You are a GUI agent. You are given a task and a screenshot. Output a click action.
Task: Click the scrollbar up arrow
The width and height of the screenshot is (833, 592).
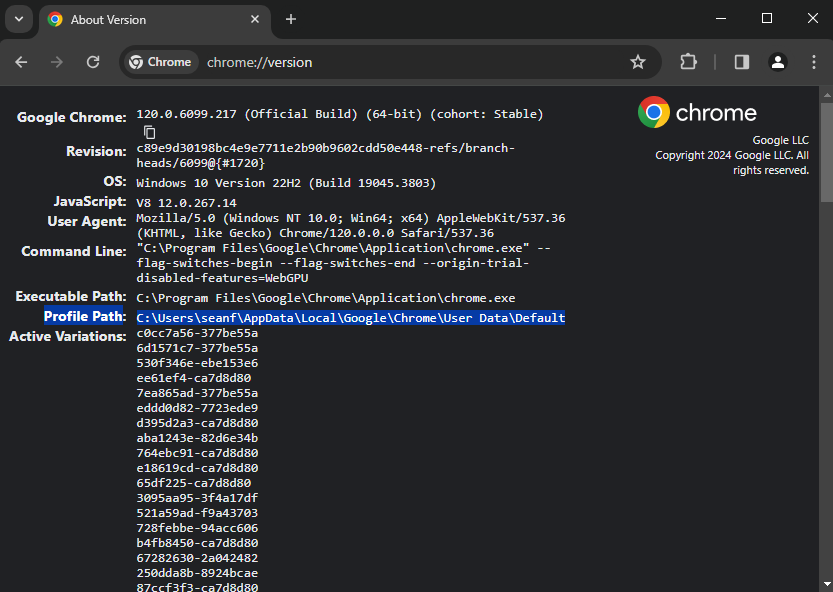827,95
